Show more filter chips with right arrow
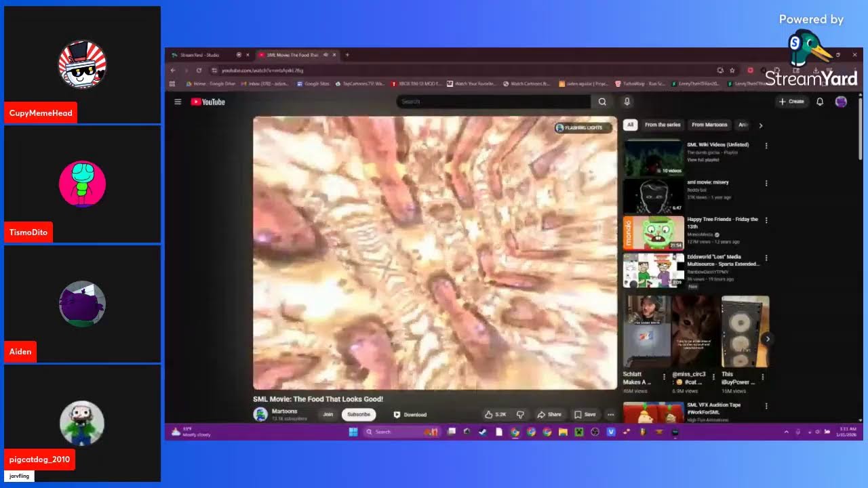The image size is (868, 488). click(760, 125)
